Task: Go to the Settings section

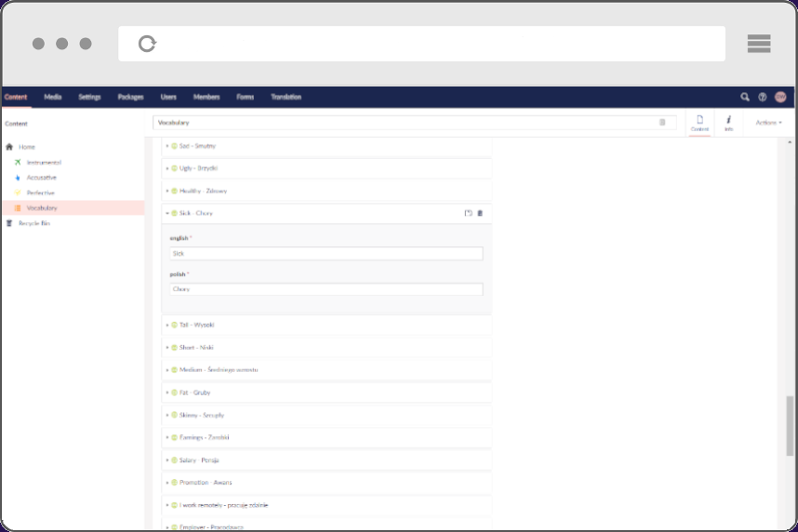Action: 89,97
